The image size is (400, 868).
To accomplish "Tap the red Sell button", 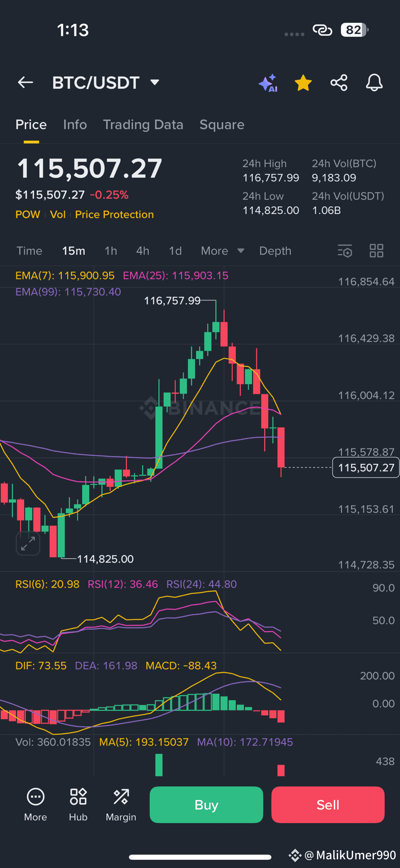I will click(x=328, y=805).
